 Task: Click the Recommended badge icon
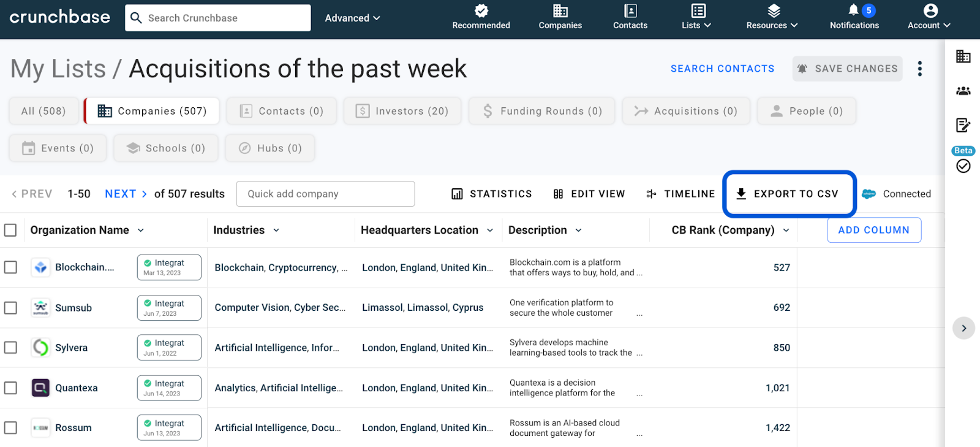tap(481, 11)
